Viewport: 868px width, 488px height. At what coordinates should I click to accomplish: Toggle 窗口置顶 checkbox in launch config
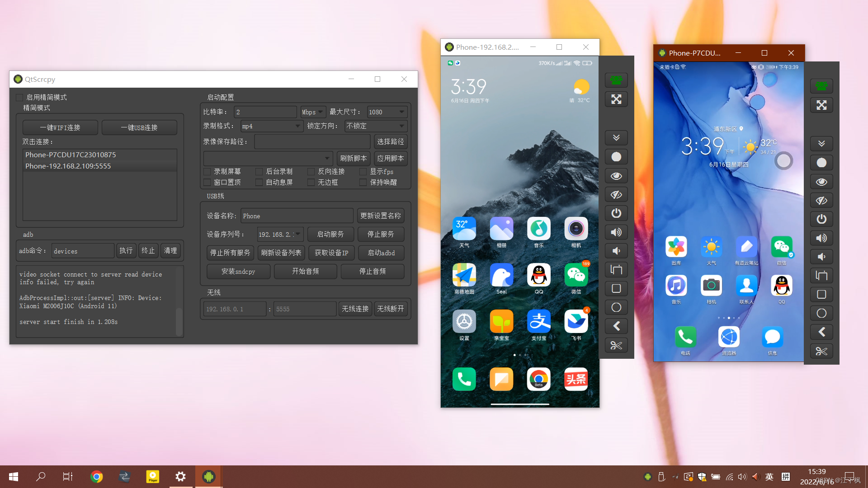pyautogui.click(x=209, y=181)
